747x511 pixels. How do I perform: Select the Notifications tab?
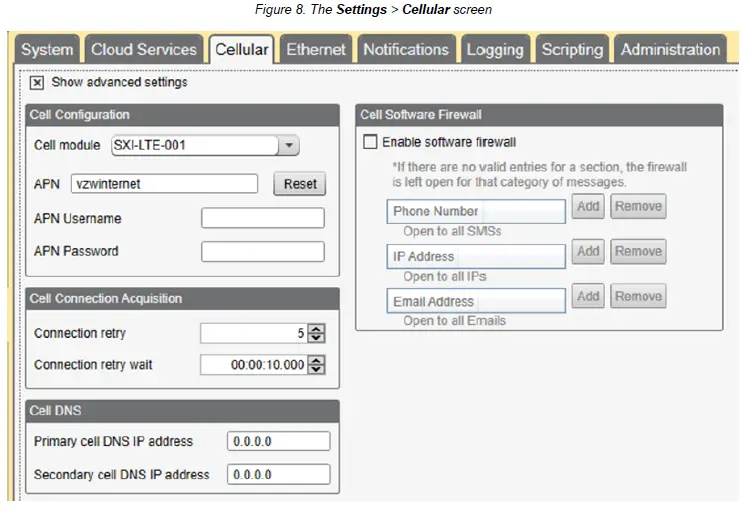coord(406,49)
